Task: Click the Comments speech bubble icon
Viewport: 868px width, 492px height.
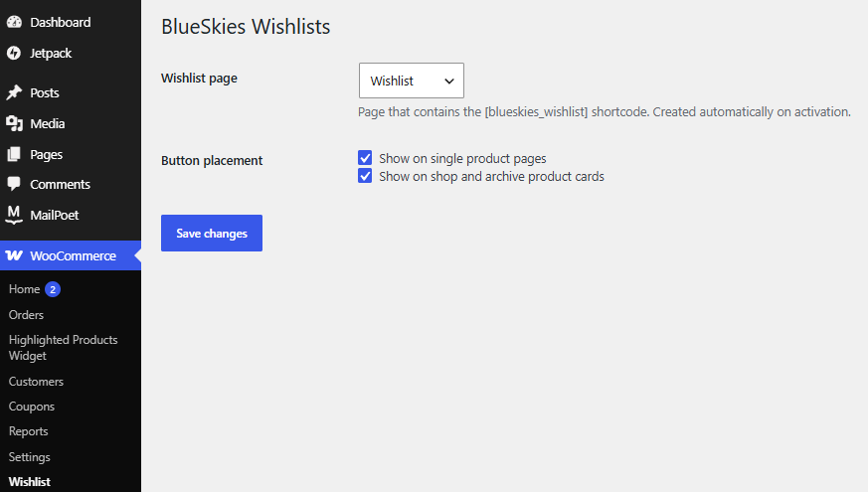Action: click(x=14, y=184)
